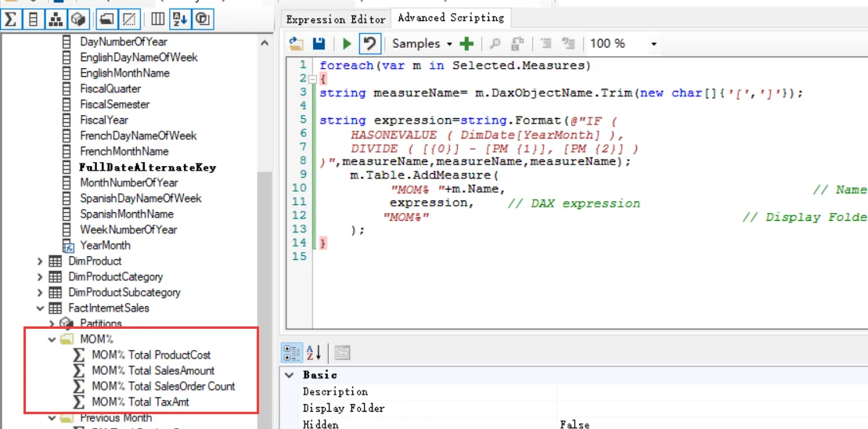Image resolution: width=868 pixels, height=429 pixels.
Task: Toggle showing hierarchies in the tree
Action: pos(57,20)
